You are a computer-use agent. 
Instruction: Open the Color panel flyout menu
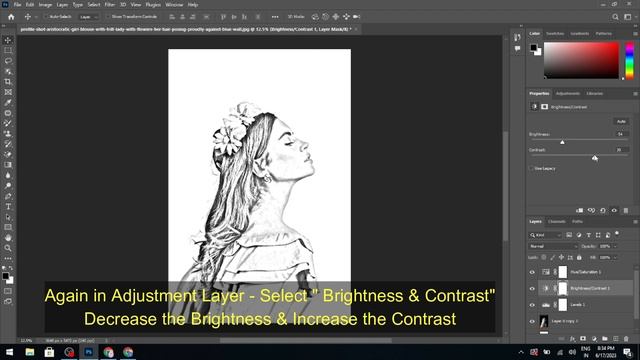[x=635, y=33]
